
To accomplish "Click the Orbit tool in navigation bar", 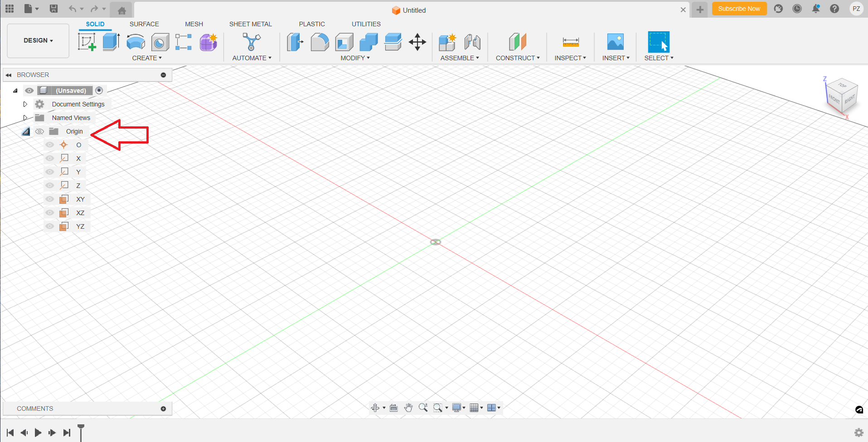I will [375, 408].
